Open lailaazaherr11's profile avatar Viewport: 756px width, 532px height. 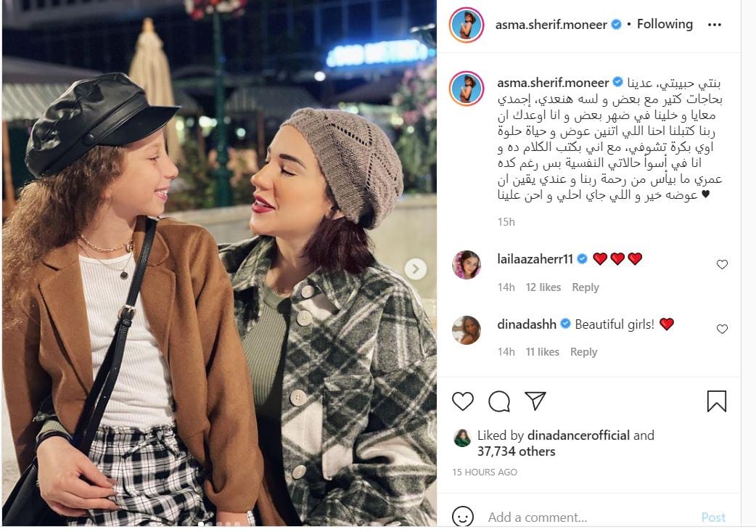click(467, 265)
